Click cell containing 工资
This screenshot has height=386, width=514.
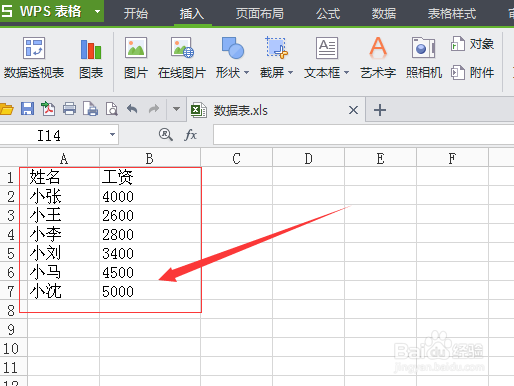point(150,176)
